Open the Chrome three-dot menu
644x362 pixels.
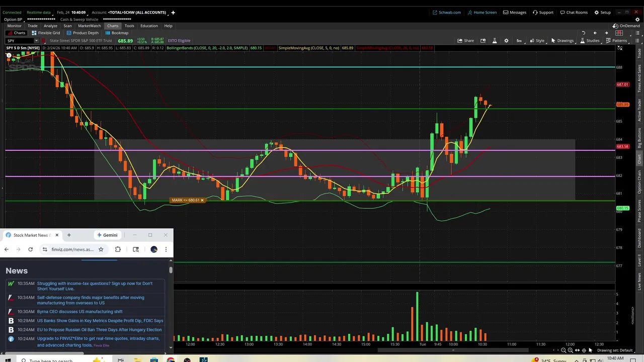point(166,249)
